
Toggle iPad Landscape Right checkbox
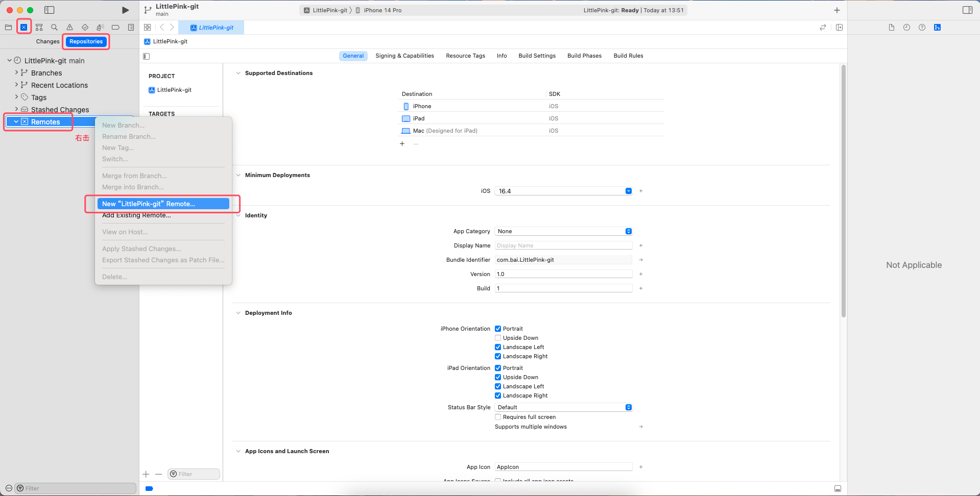coord(498,395)
